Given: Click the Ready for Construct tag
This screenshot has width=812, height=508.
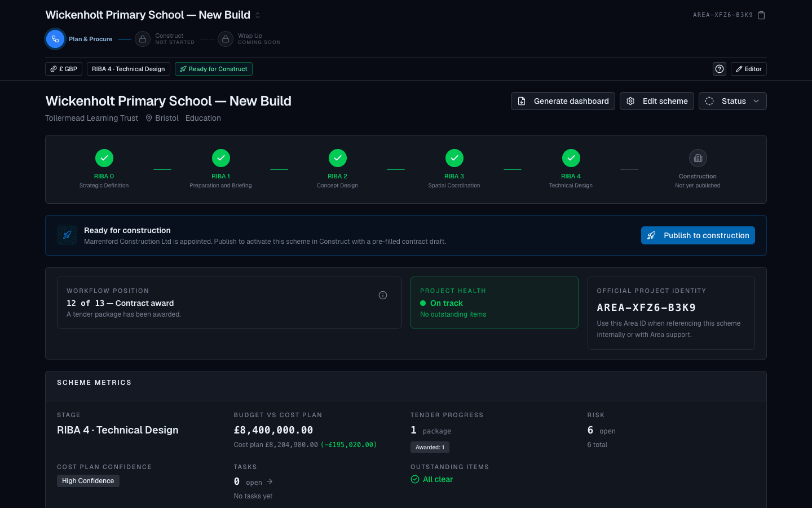Looking at the screenshot, I should (214, 69).
